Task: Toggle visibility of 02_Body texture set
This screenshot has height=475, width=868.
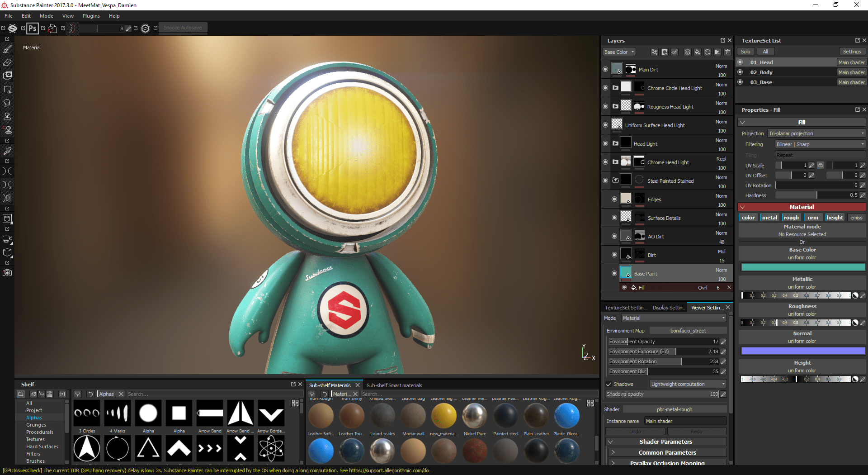Action: (x=741, y=72)
